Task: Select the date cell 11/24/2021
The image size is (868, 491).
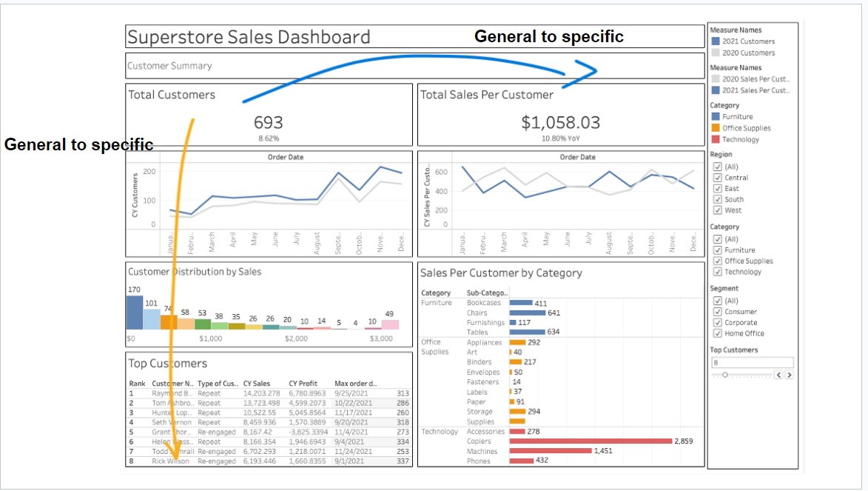Action: coord(353,451)
